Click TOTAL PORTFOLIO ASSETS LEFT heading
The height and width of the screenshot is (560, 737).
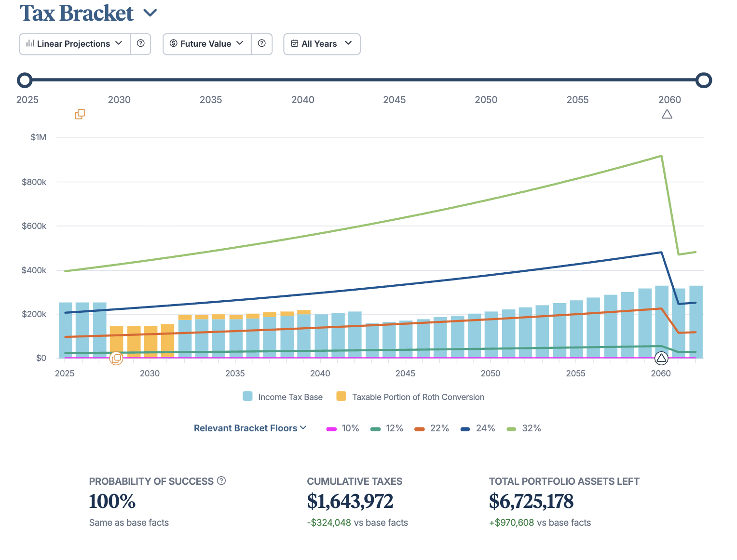pyautogui.click(x=564, y=481)
